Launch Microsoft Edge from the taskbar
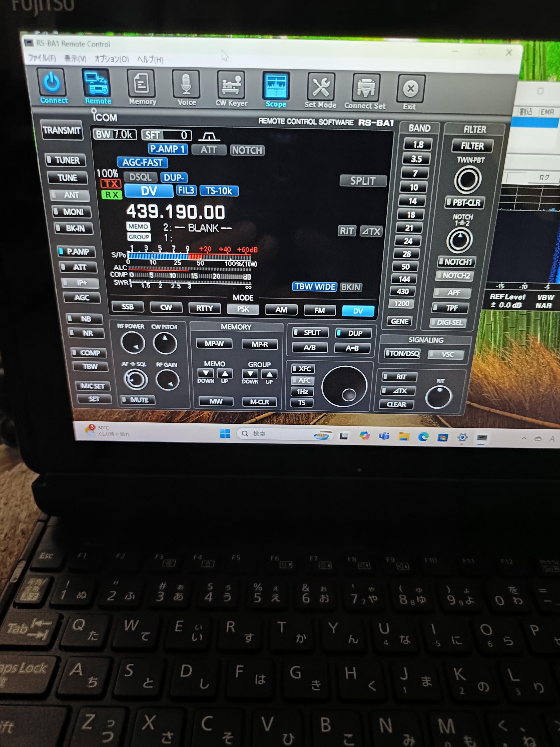 423,437
